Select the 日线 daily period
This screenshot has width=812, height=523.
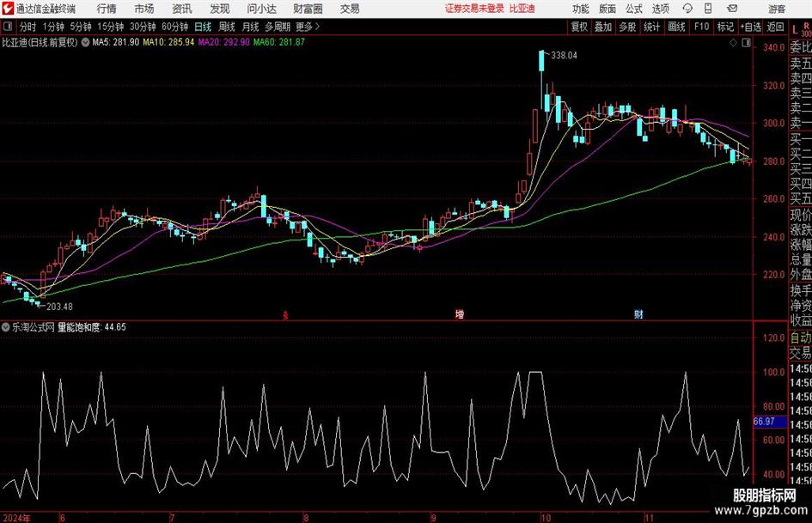[203, 27]
